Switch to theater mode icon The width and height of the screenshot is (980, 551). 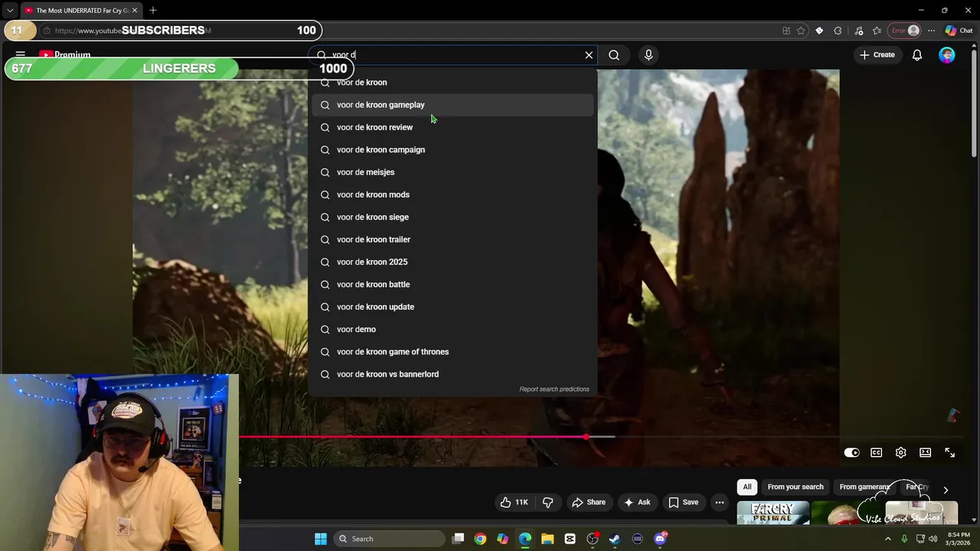coord(925,453)
